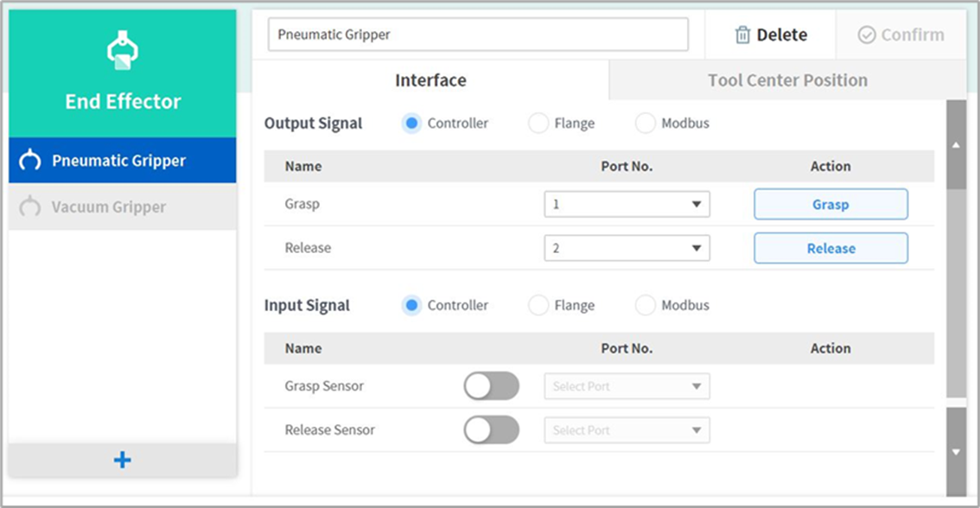Switch to Tool Center Position tab
The width and height of the screenshot is (980, 508).
[787, 80]
